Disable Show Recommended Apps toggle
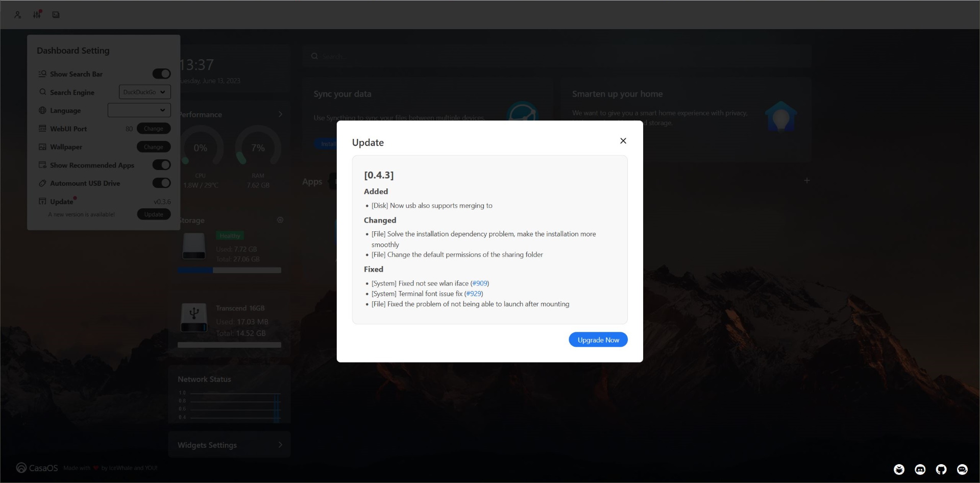 161,165
